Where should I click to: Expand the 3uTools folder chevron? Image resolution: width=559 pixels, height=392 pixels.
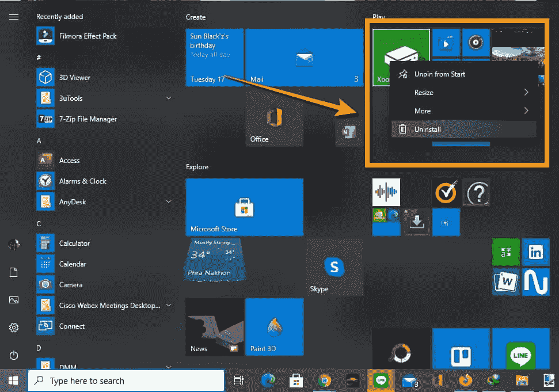(x=169, y=98)
